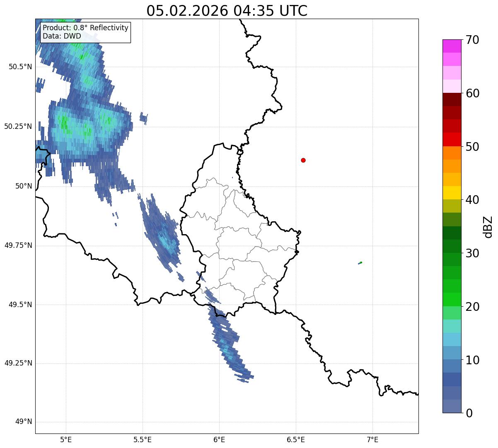Click the light cyan colorbar swatch below 20
The width and height of the screenshot is (498, 448).
pos(452,326)
